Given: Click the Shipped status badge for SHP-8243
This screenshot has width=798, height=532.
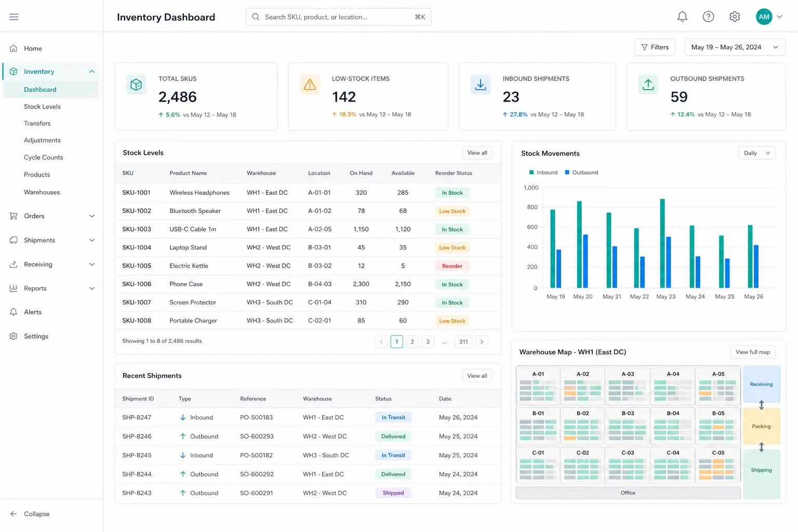Looking at the screenshot, I should 393,493.
